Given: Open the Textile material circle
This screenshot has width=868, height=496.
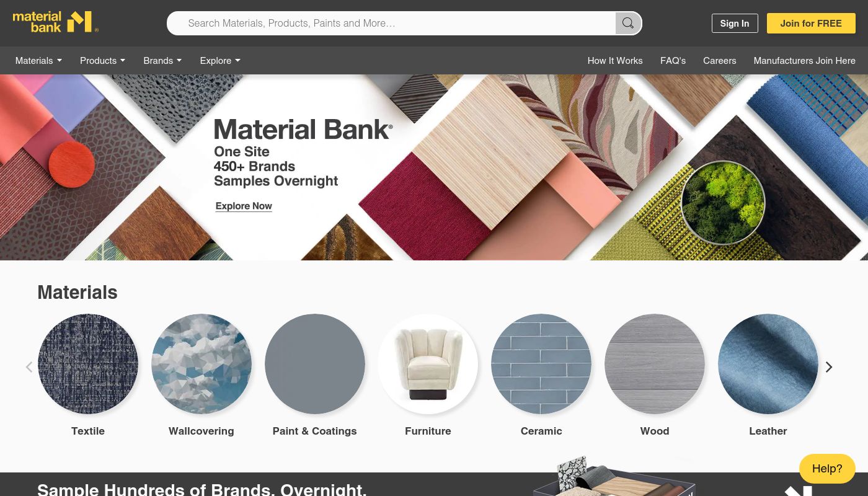Looking at the screenshot, I should (88, 364).
